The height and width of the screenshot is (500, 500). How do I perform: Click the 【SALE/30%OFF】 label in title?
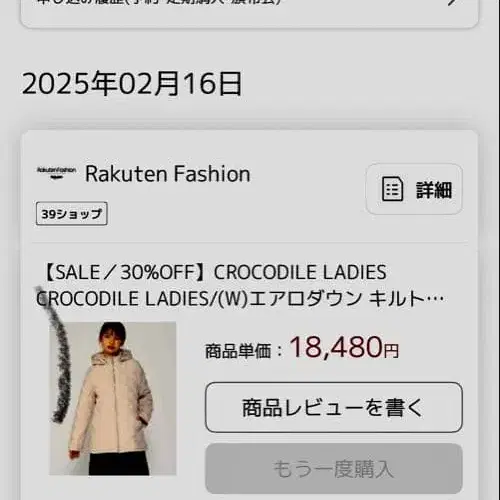pos(124,272)
